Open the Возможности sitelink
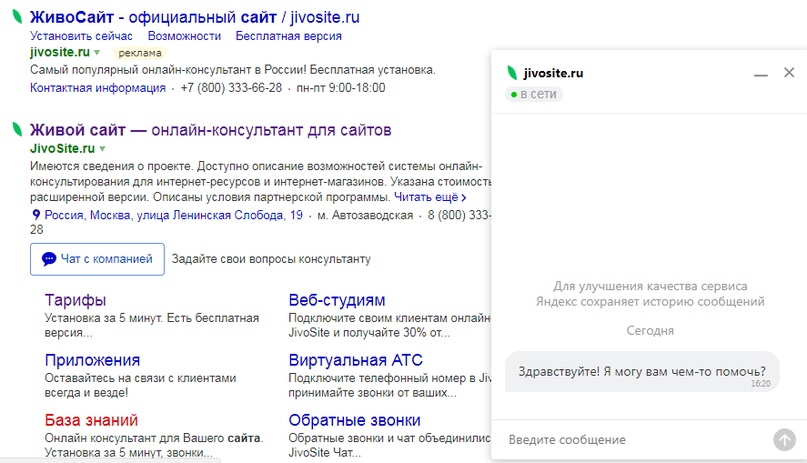The image size is (807, 463). point(184,36)
